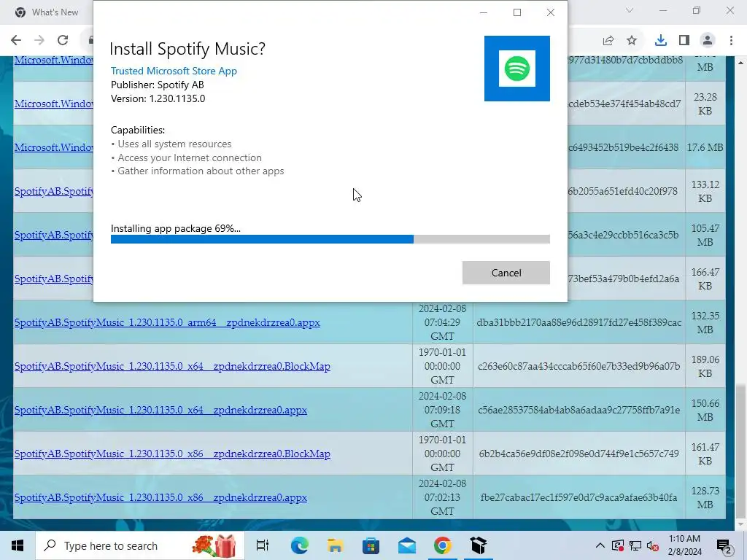Expand Chrome tab search chevron
Image resolution: width=747 pixels, height=560 pixels.
(x=630, y=10)
